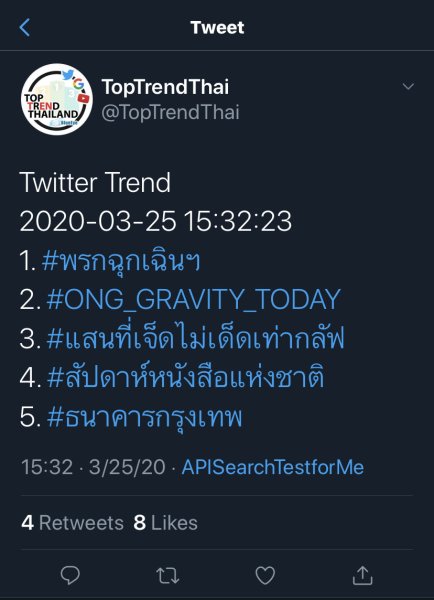Image resolution: width=434 pixels, height=600 pixels.
Task: Select the Twitter Trend tweet text
Action: coord(95,183)
